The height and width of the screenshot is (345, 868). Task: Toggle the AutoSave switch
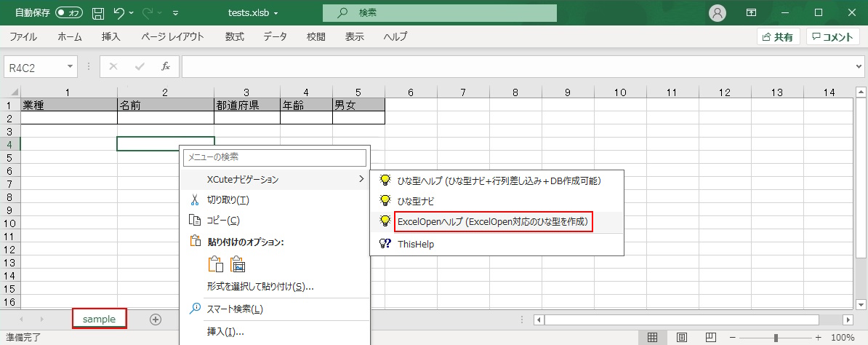click(69, 12)
